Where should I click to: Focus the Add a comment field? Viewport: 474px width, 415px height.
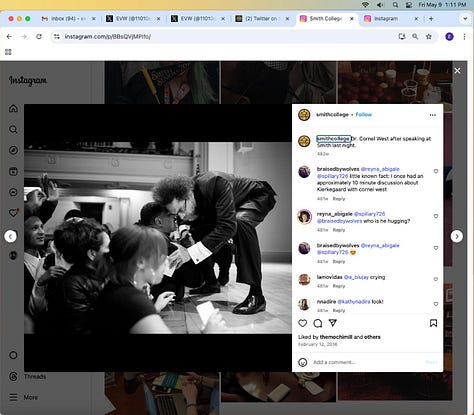coord(367,362)
